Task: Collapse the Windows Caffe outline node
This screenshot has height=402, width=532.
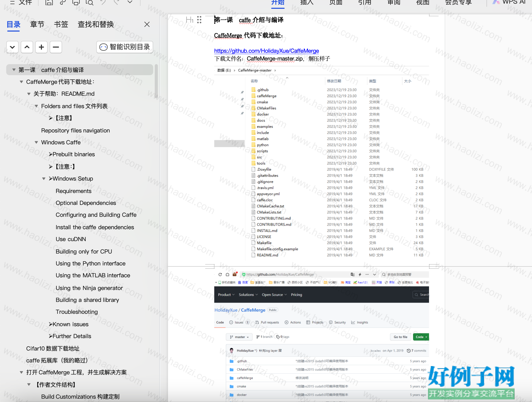Action: point(36,142)
